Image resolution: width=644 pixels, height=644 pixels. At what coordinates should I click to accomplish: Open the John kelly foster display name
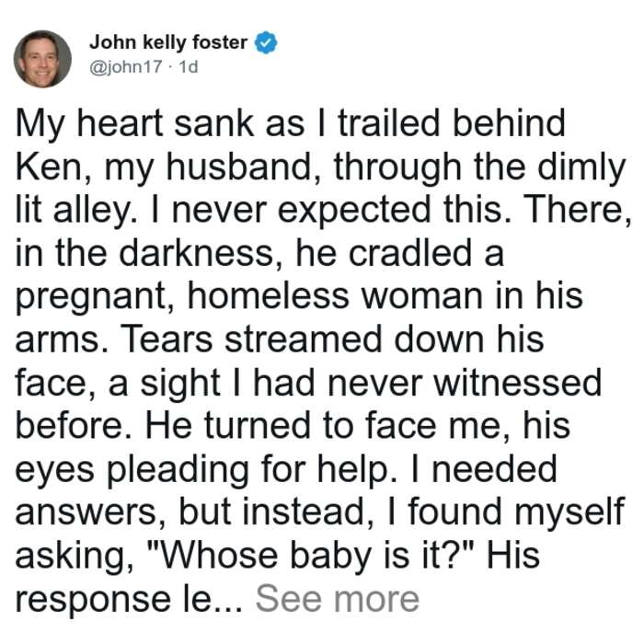[168, 42]
